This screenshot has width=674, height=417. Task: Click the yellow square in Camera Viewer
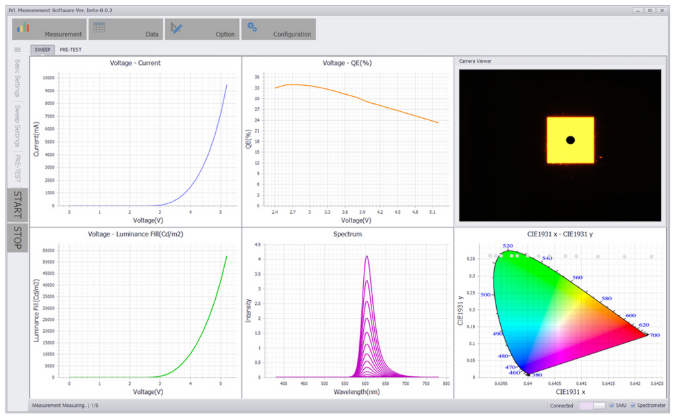coord(570,140)
